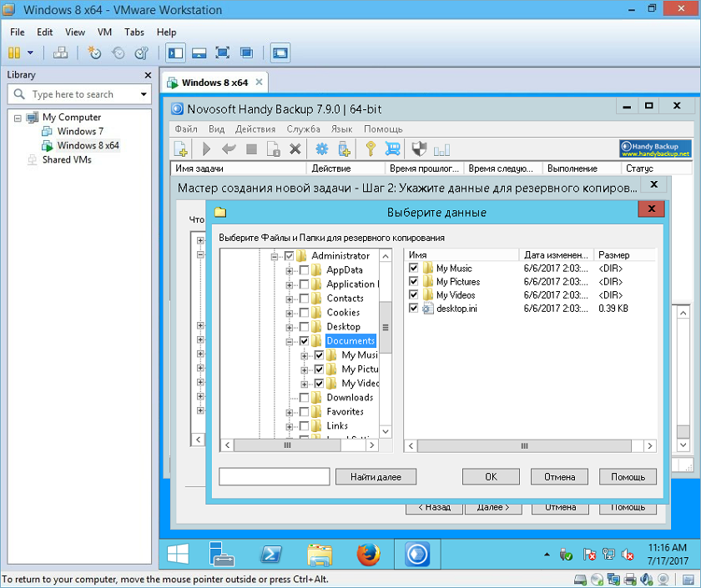The height and width of the screenshot is (588, 701).
Task: Uncheck the Administrator folder checkbox
Action: tap(289, 256)
